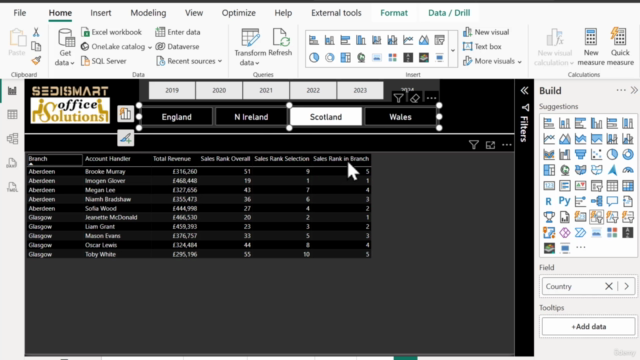This screenshot has width=640, height=360.
Task: Open the File menu
Action: click(x=20, y=13)
